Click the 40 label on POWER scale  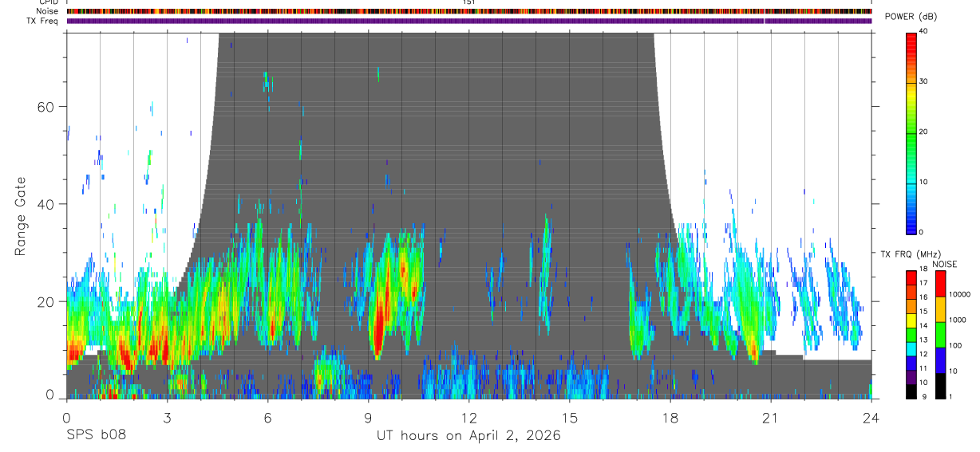pos(924,32)
